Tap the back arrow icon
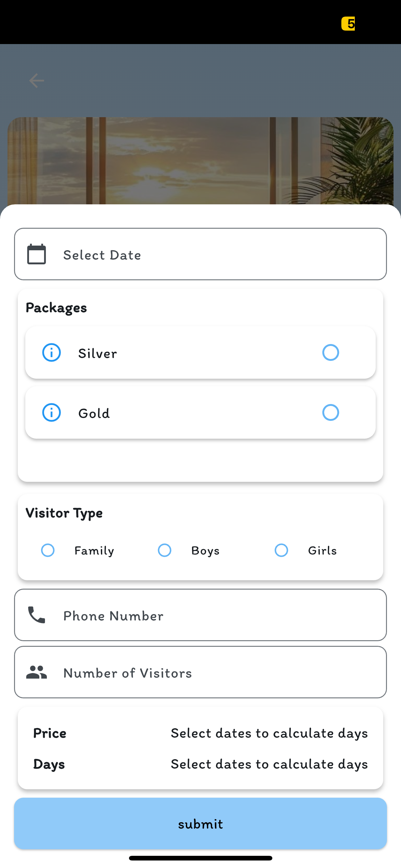The width and height of the screenshot is (401, 868). (x=36, y=81)
